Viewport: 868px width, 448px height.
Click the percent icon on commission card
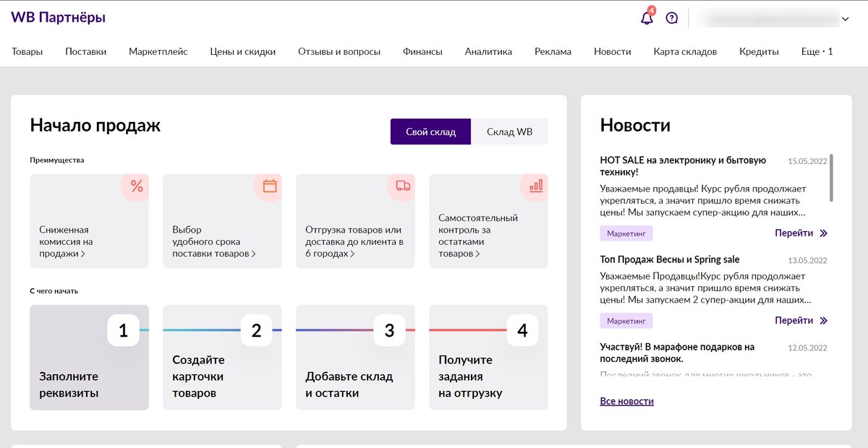pyautogui.click(x=137, y=186)
